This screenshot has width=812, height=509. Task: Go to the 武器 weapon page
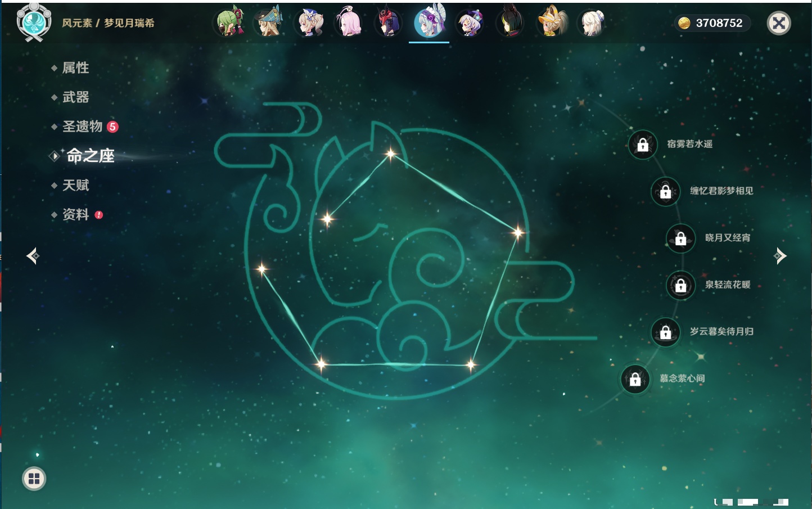75,97
